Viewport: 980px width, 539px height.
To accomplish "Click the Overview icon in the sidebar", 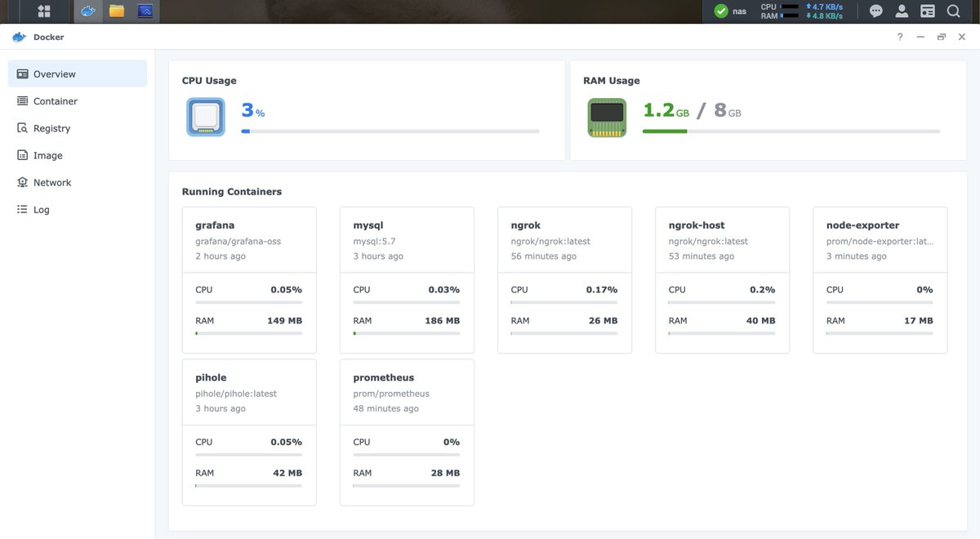I will pyautogui.click(x=23, y=74).
